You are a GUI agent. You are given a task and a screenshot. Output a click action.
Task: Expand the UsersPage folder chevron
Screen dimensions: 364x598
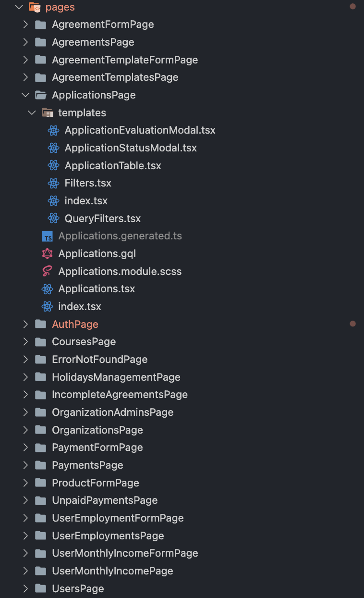(25, 589)
